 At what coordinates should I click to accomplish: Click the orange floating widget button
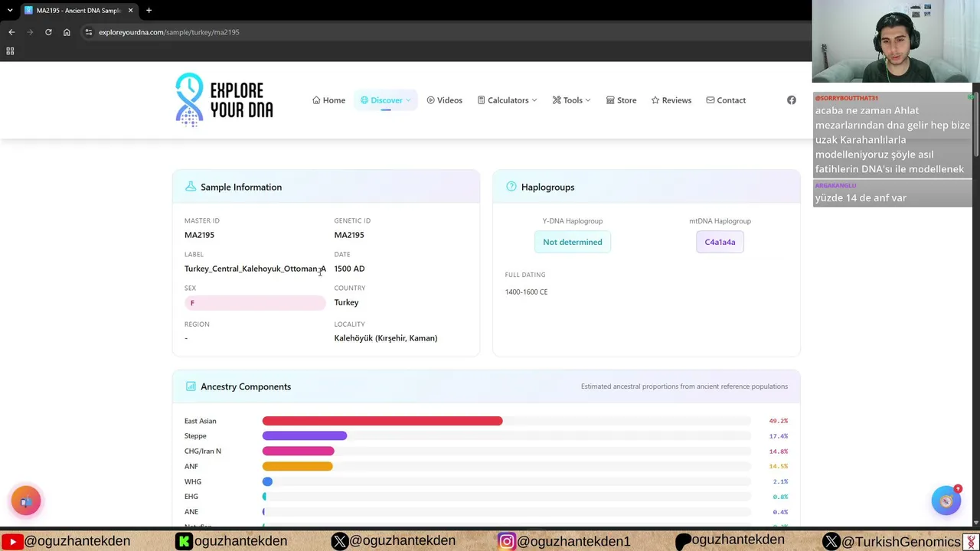(26, 501)
